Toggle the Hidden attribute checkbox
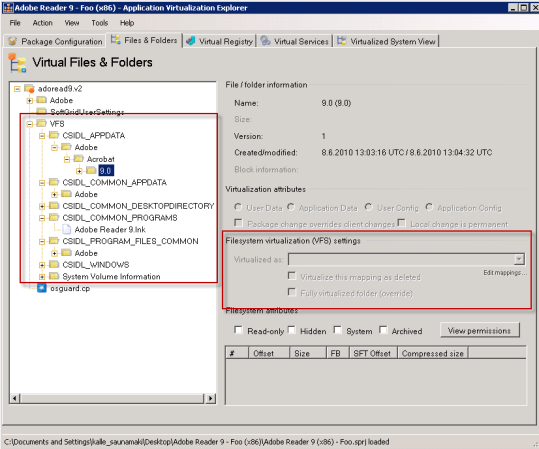Screen dimensions: 539x449 click(x=292, y=330)
